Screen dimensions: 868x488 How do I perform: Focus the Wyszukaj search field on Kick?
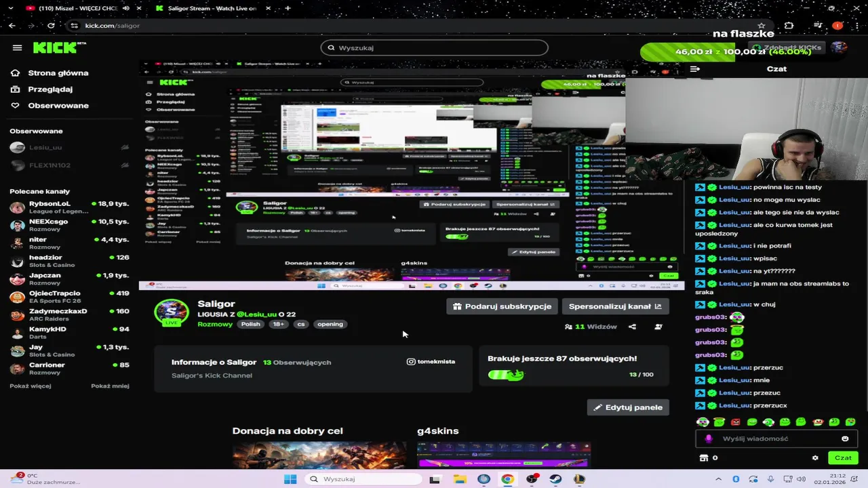point(434,47)
